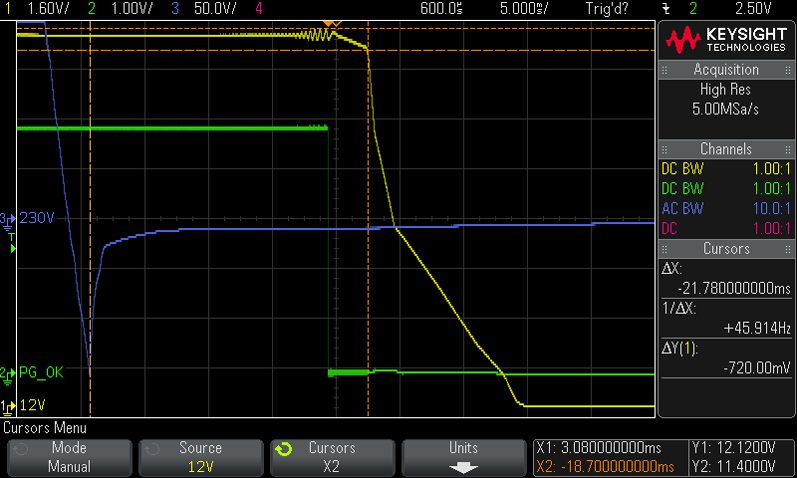Click the rotary knob icon on Cursors softkey
Screen dimensions: 797x478
[x=284, y=450]
